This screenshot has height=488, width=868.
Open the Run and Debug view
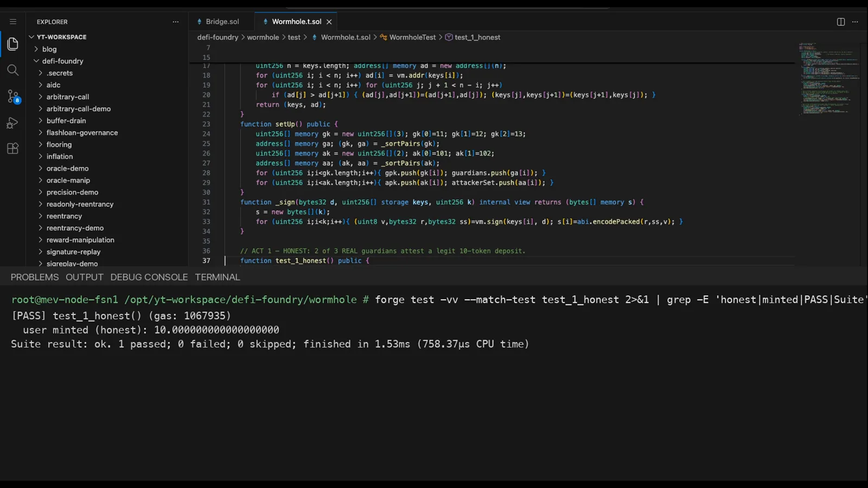point(13,123)
